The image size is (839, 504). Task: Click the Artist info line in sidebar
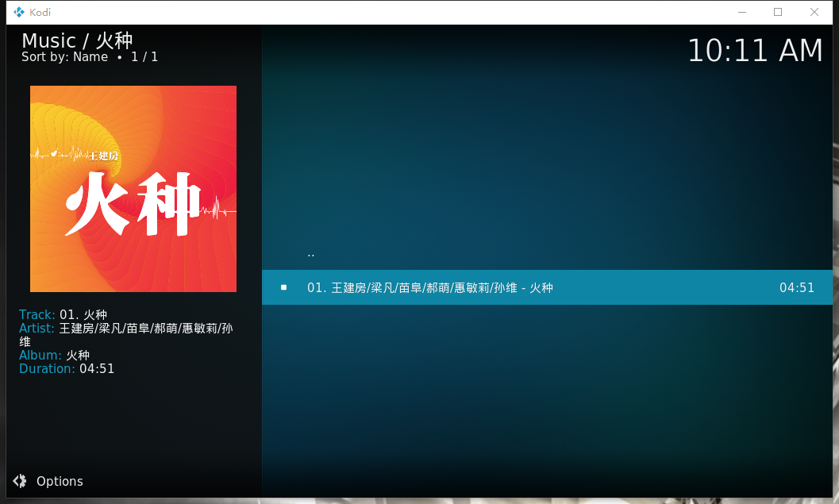click(125, 329)
